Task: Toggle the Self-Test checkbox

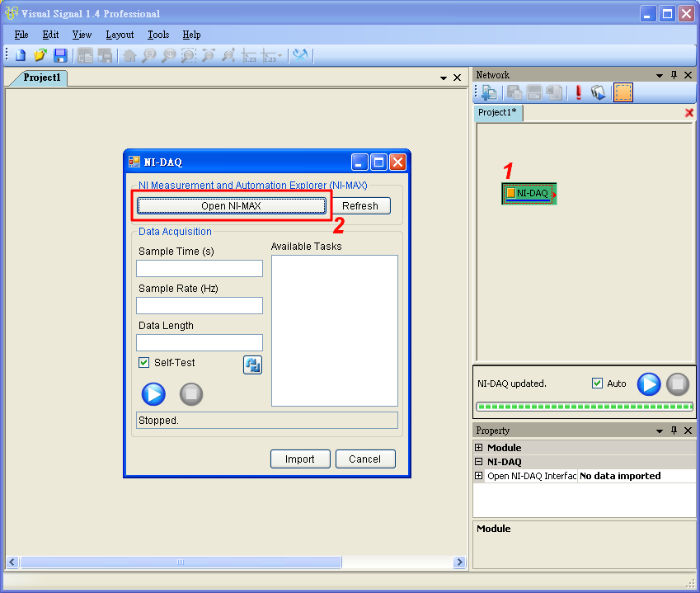Action: point(143,363)
